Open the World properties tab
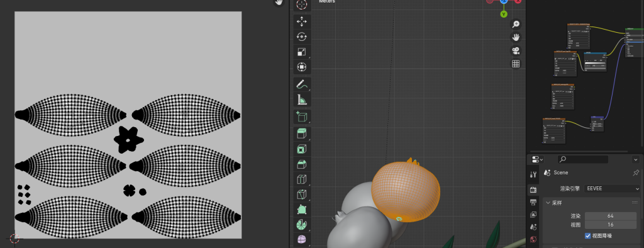 533,239
